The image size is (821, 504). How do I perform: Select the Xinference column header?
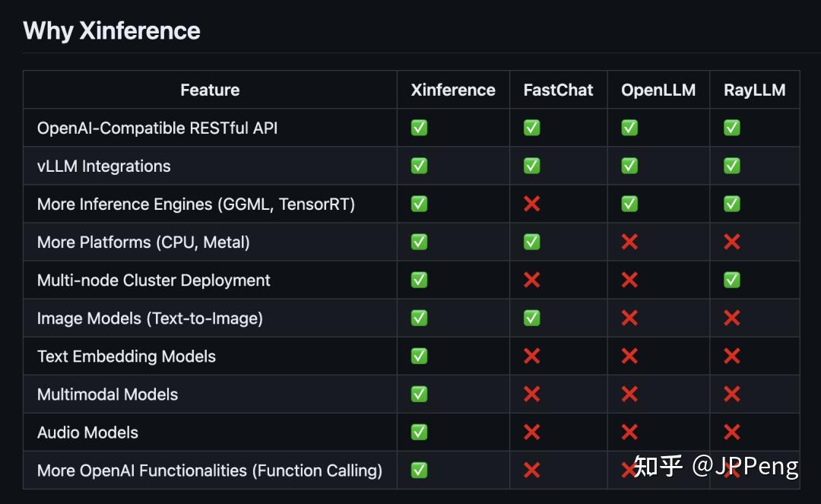click(x=453, y=90)
